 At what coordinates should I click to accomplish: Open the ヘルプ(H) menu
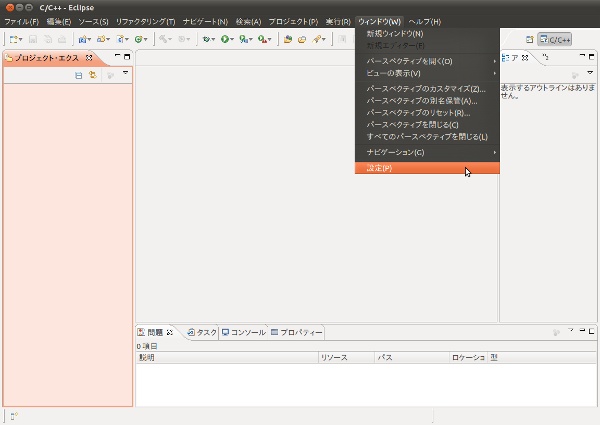(425, 22)
